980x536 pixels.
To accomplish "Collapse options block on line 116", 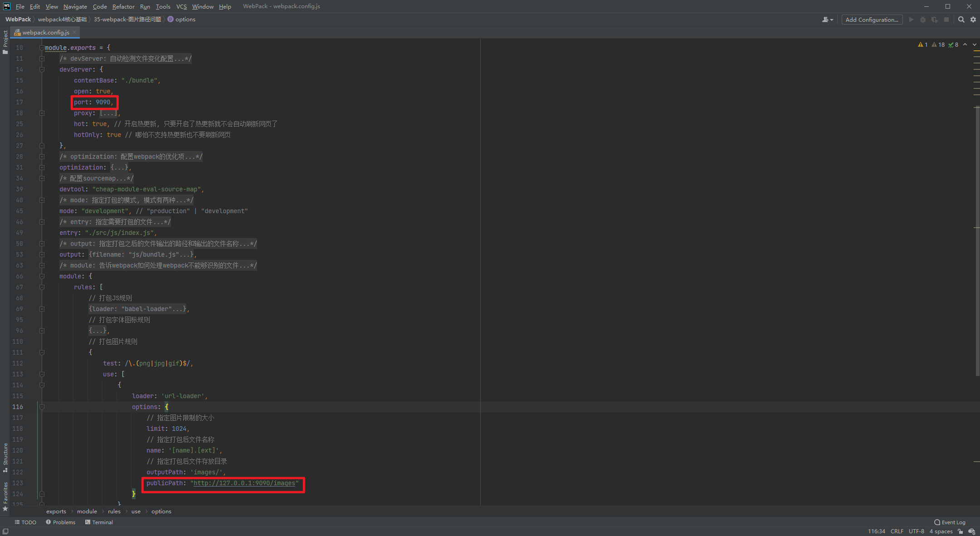I will coord(42,407).
